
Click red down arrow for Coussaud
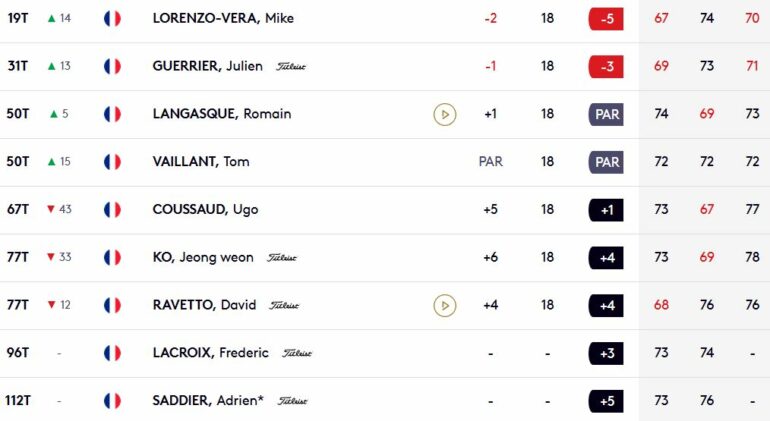(51, 209)
